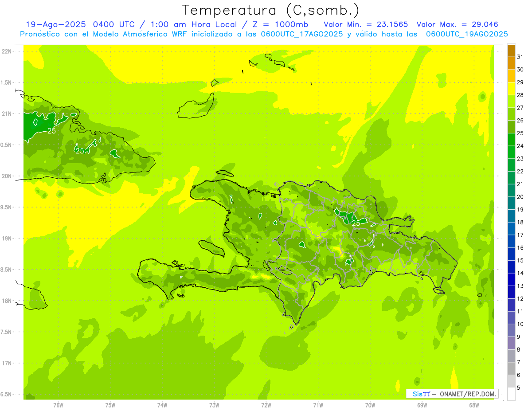Click the colorbar label 5
This screenshot has width=532, height=411.
519,388
